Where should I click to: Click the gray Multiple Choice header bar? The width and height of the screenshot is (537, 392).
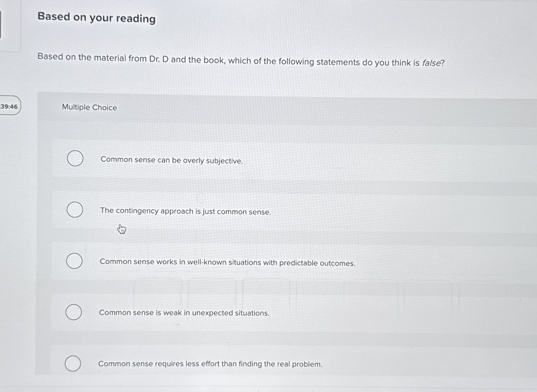coord(287,108)
